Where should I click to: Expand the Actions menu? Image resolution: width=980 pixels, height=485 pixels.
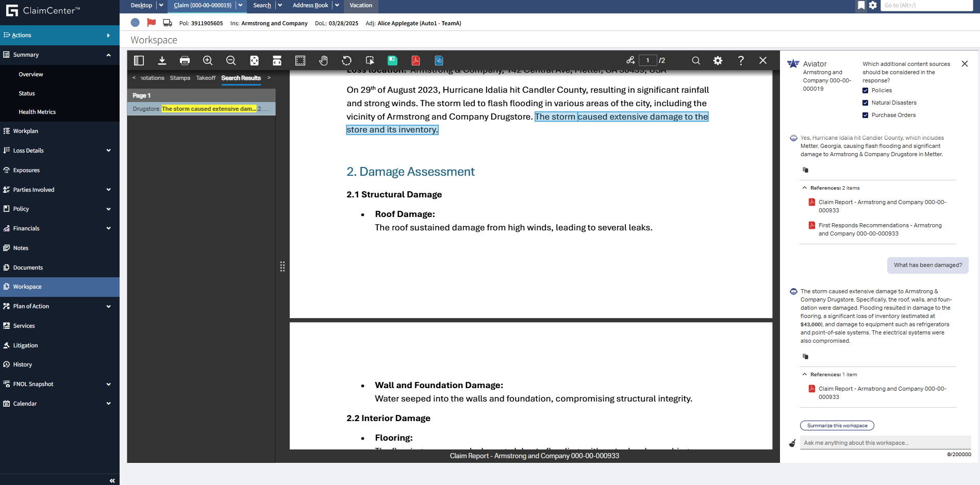60,35
